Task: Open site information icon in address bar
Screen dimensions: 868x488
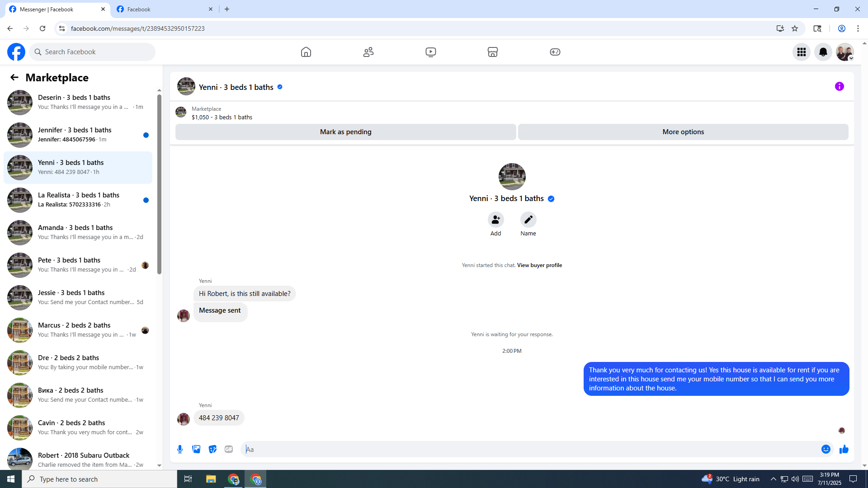Action: tap(62, 28)
